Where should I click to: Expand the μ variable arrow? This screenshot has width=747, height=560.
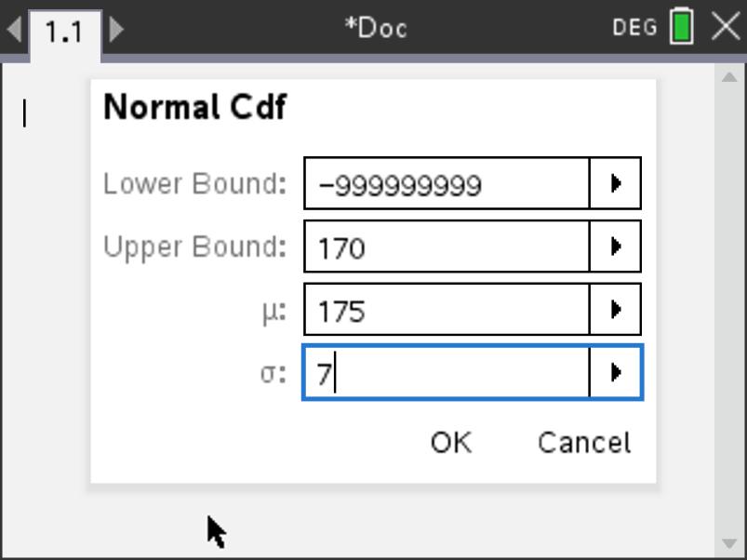point(615,310)
